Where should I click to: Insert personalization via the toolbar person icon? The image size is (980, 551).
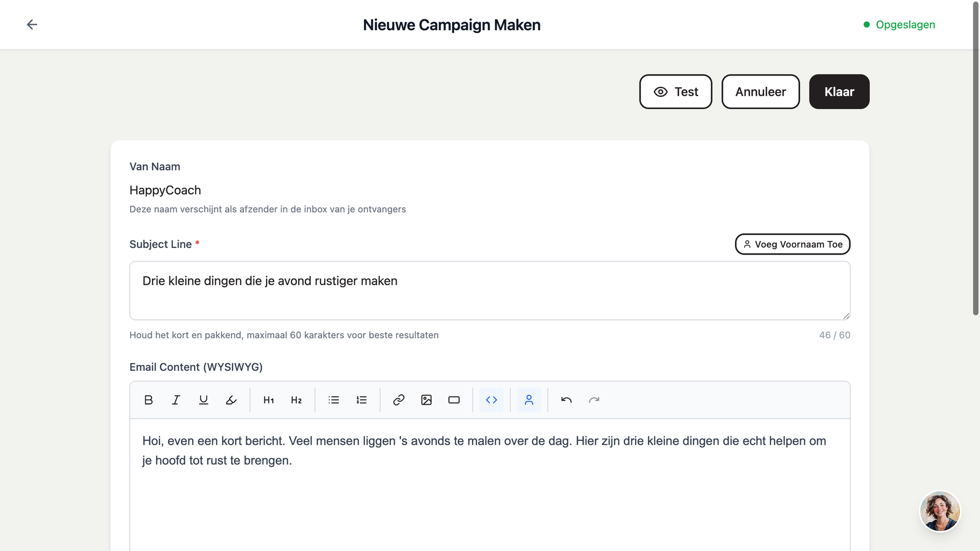click(529, 400)
